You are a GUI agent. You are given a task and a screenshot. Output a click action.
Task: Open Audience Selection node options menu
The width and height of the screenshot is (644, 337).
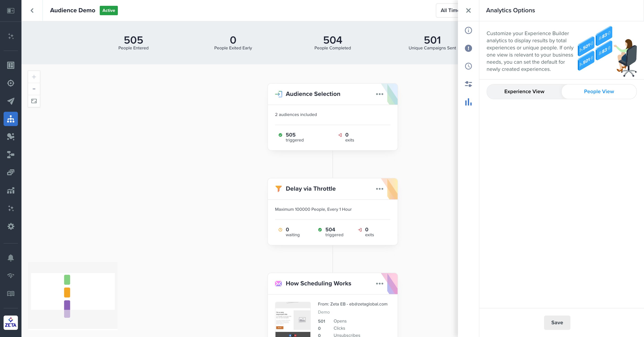click(x=379, y=94)
